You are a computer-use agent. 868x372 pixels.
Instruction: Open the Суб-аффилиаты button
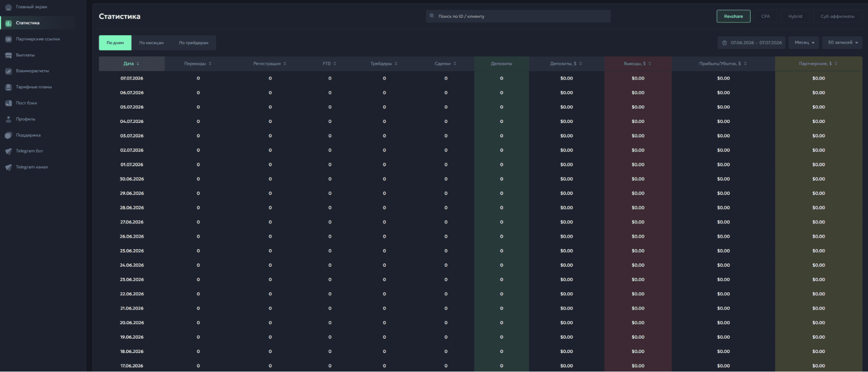click(x=838, y=16)
